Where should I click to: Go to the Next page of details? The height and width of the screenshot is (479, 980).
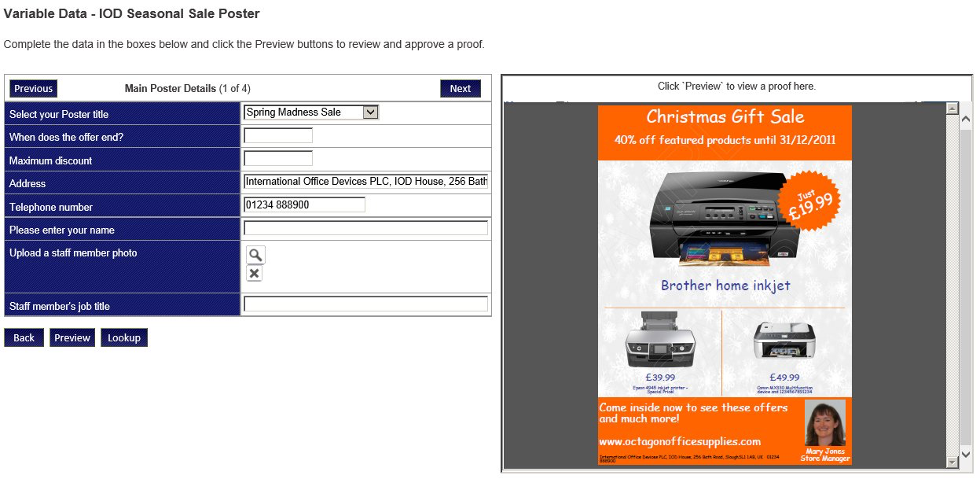coord(461,89)
